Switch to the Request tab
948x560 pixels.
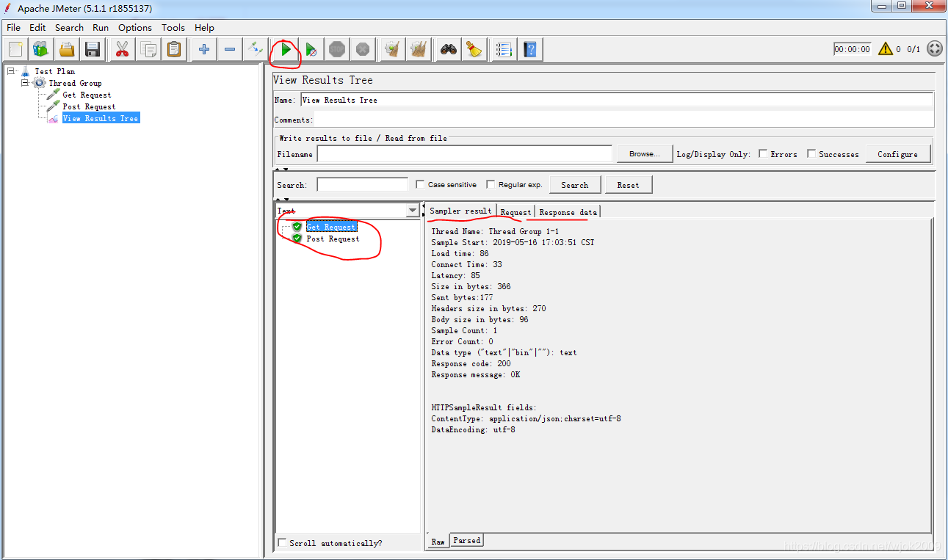(x=515, y=211)
